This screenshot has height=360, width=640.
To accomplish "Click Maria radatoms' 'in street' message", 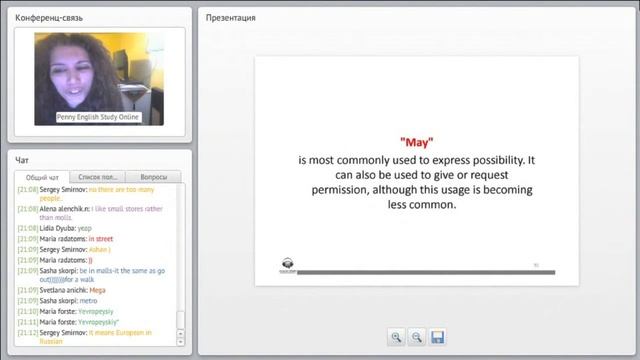I will 65,239.
